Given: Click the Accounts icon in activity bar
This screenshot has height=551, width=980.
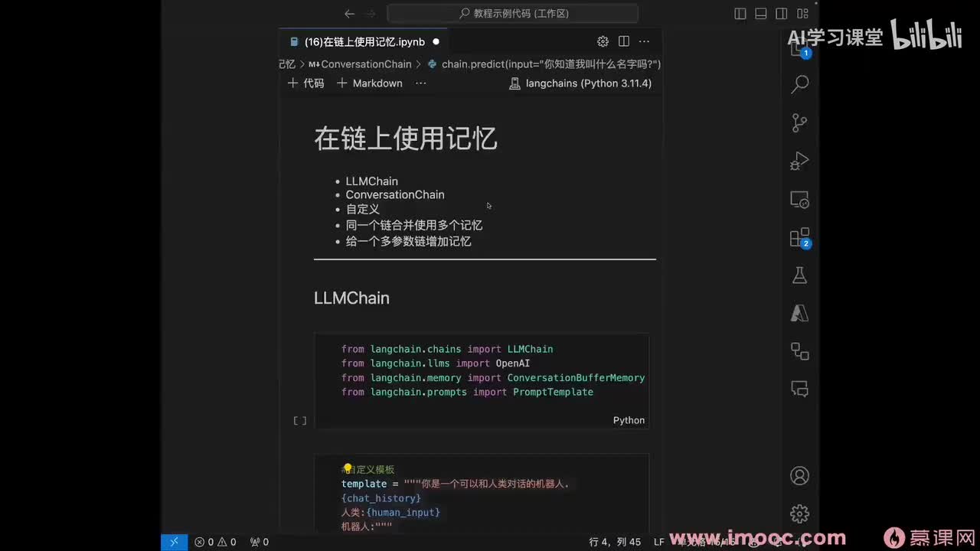Looking at the screenshot, I should (799, 475).
